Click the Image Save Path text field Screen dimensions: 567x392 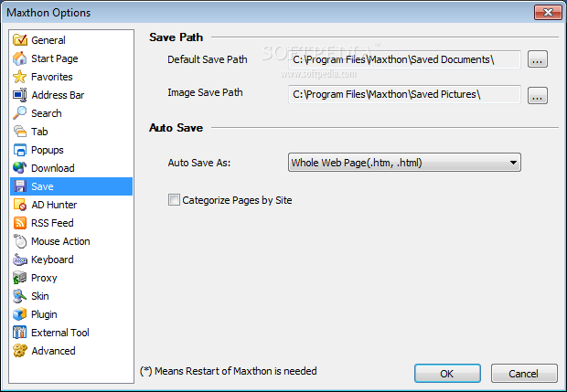pos(404,94)
